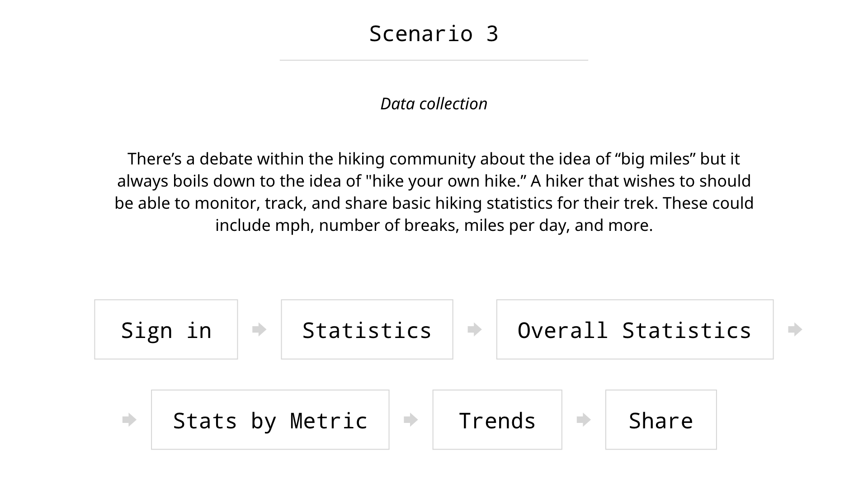Screen dimensions: 868x488
Task: Click the paragraph line mentioning mph and breaks
Action: (434, 225)
